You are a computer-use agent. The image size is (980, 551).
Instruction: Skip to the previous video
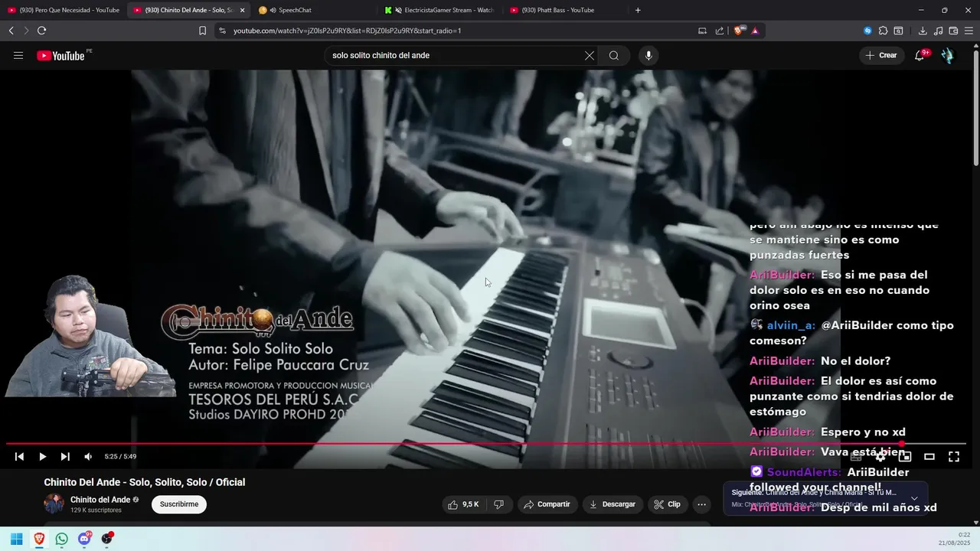(19, 457)
